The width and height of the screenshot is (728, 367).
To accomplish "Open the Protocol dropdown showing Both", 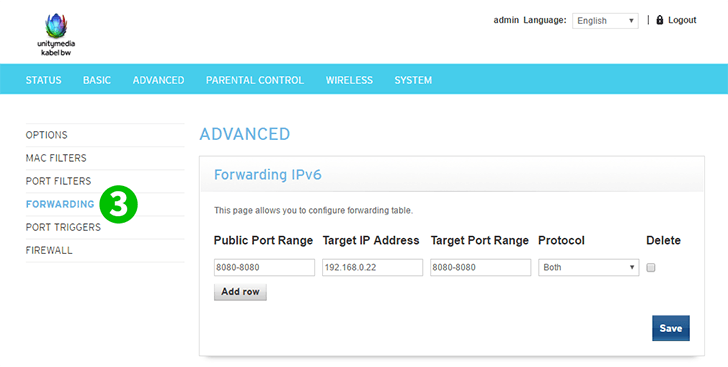I will tap(589, 268).
